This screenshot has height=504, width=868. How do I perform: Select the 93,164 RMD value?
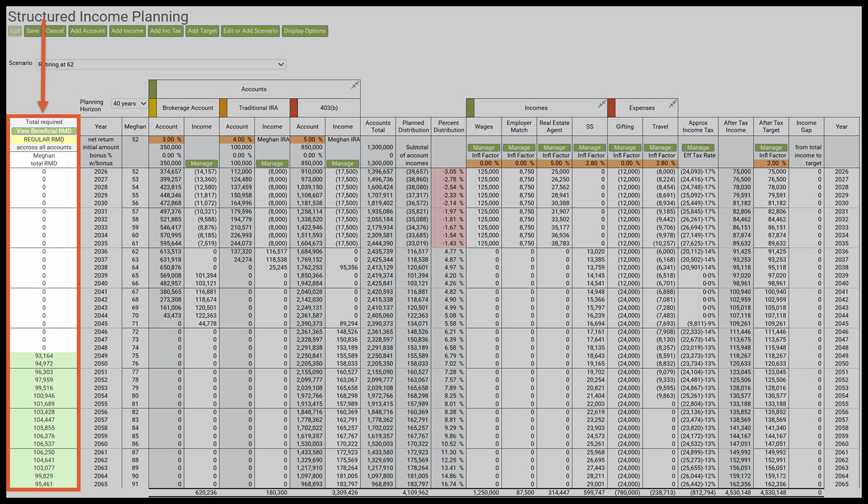[44, 356]
